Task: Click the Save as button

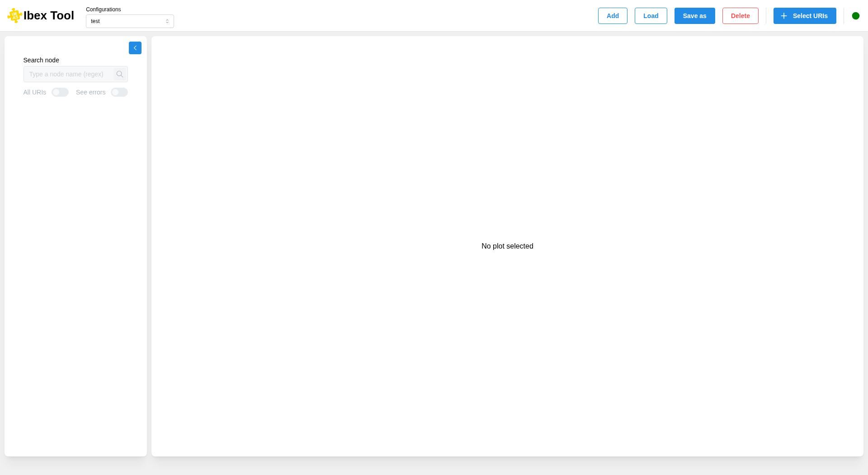Action: 695,16
